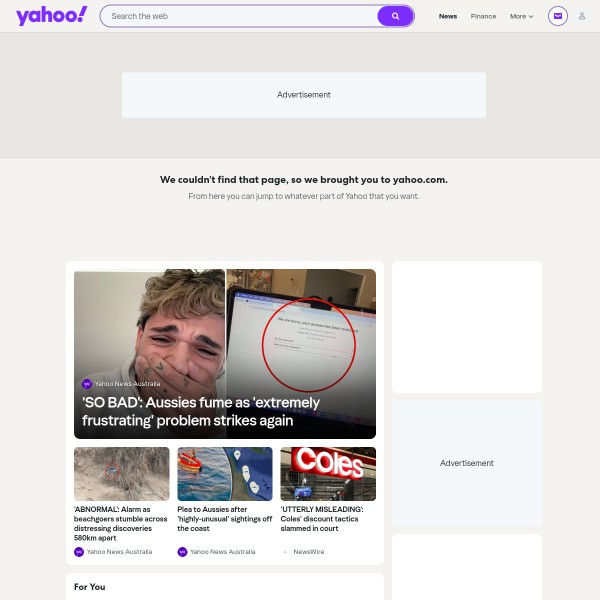
Task: Click the Yahoo logo
Action: coord(52,16)
